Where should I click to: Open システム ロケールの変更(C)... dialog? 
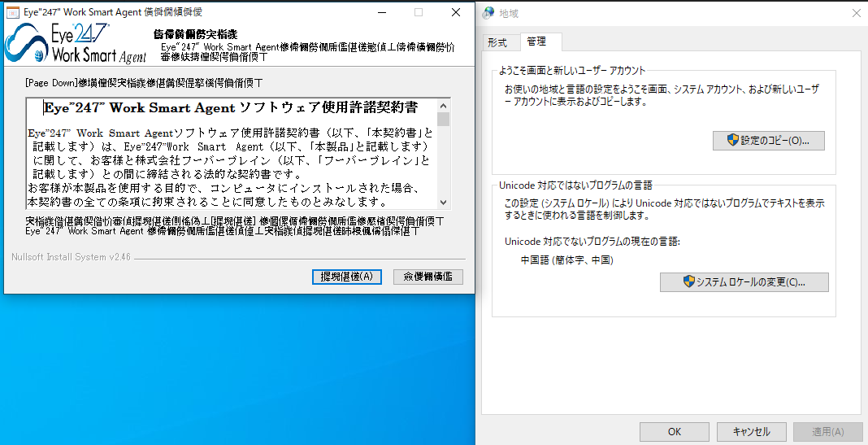(x=744, y=282)
